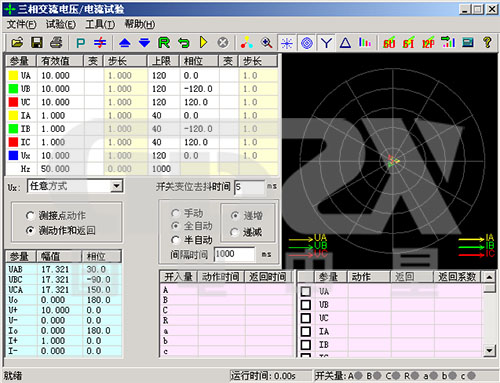The height and width of the screenshot is (383, 500).
Task: Click the magnifier zoom icon in the toolbar
Action: [x=267, y=43]
